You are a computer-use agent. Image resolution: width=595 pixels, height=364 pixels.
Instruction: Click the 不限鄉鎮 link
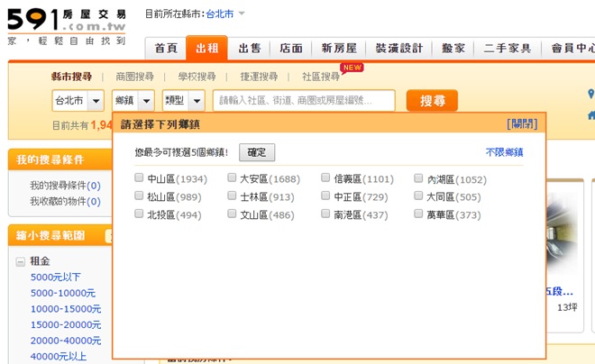[504, 152]
